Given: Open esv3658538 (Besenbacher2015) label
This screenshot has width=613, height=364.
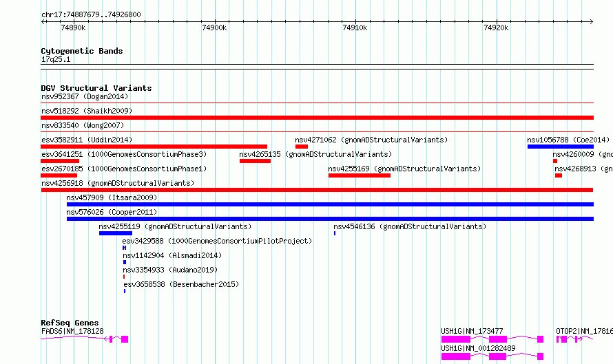Looking at the screenshot, I should (181, 284).
